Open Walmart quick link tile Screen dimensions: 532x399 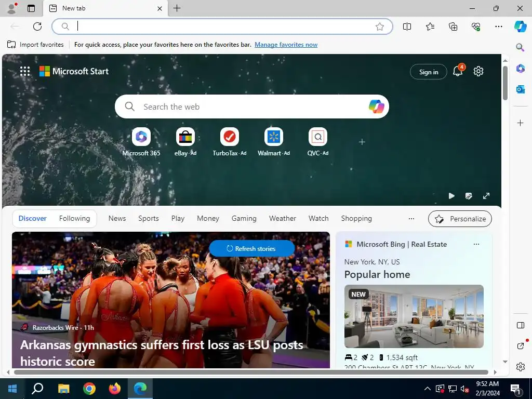click(273, 142)
